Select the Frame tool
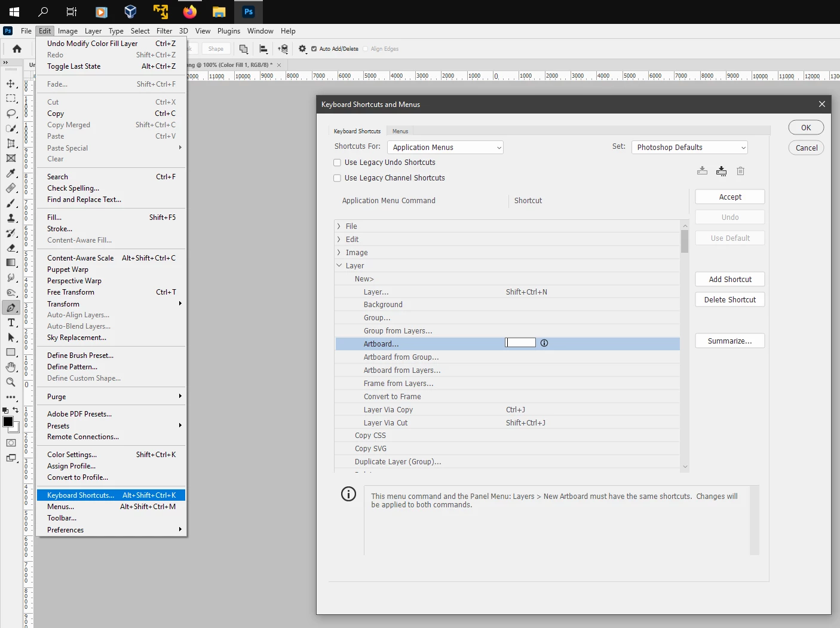Viewport: 840px width, 628px height. click(11, 158)
